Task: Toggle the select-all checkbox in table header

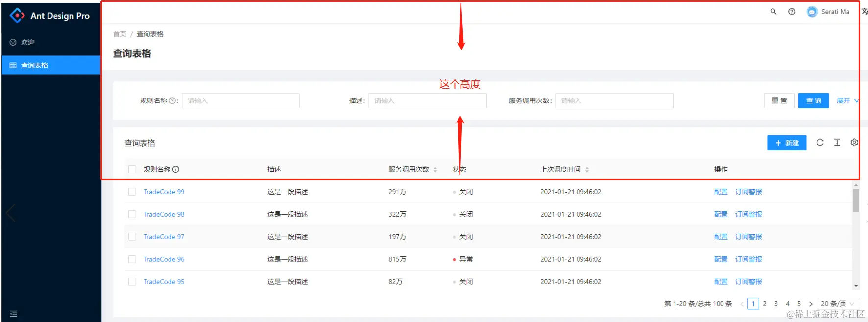Action: click(x=132, y=169)
